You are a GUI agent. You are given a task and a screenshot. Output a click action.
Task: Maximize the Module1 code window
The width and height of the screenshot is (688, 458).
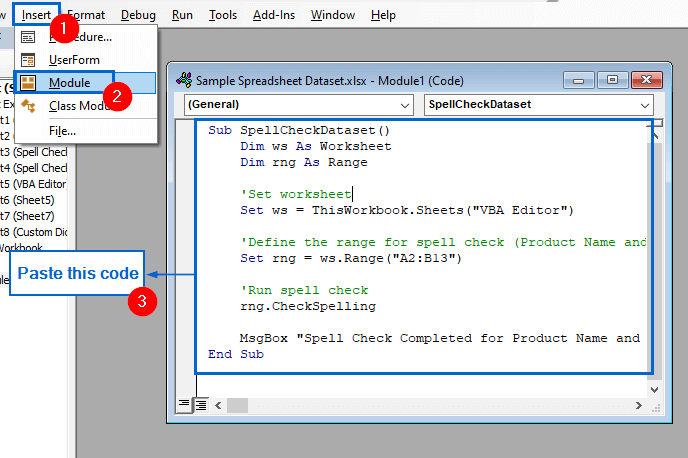coord(612,80)
